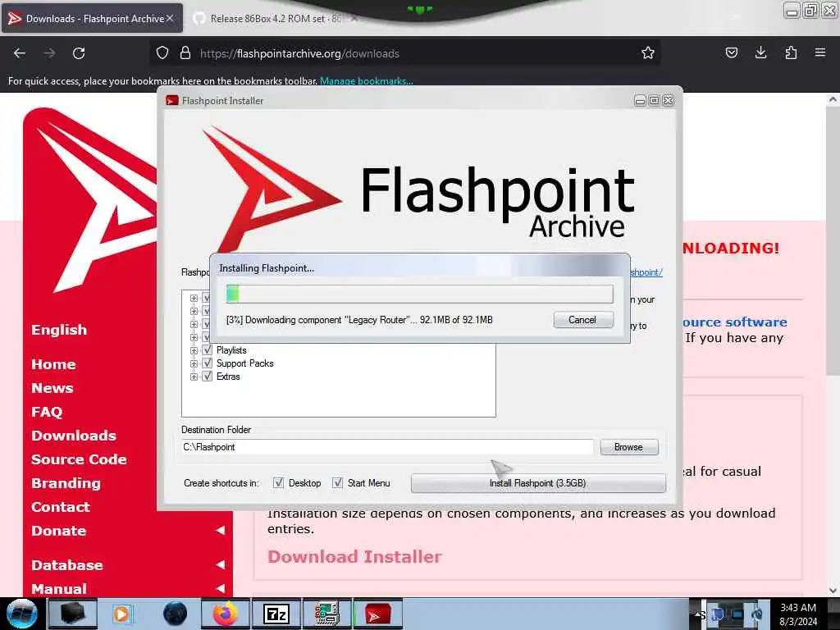
Task: Open the Extensions puzzle icon
Action: tap(791, 52)
